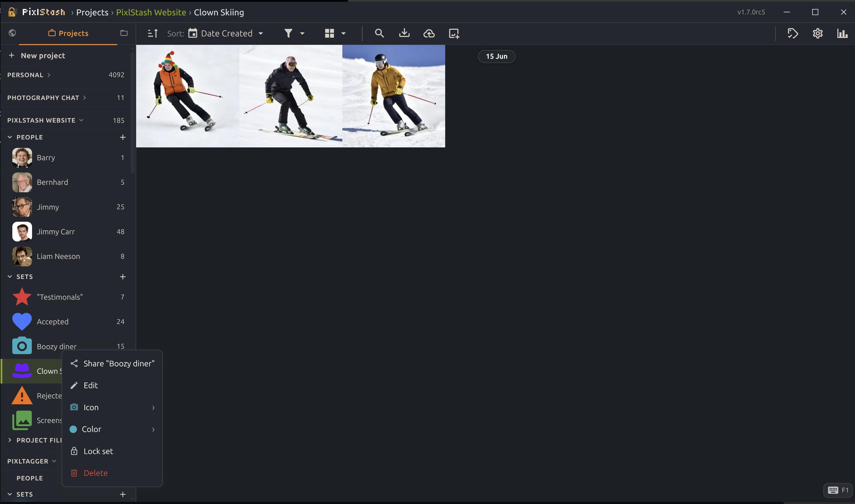This screenshot has width=855, height=504.
Task: Open the Screenshots set image icon
Action: pos(22,420)
